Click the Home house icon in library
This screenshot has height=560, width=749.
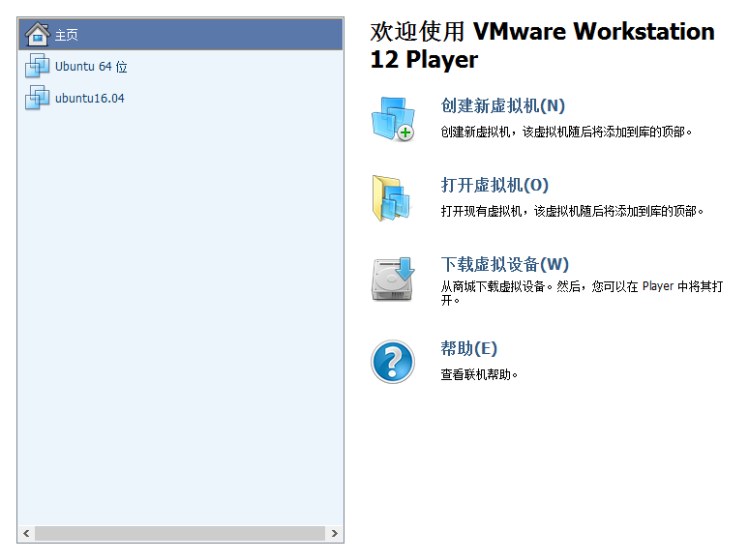click(x=38, y=35)
